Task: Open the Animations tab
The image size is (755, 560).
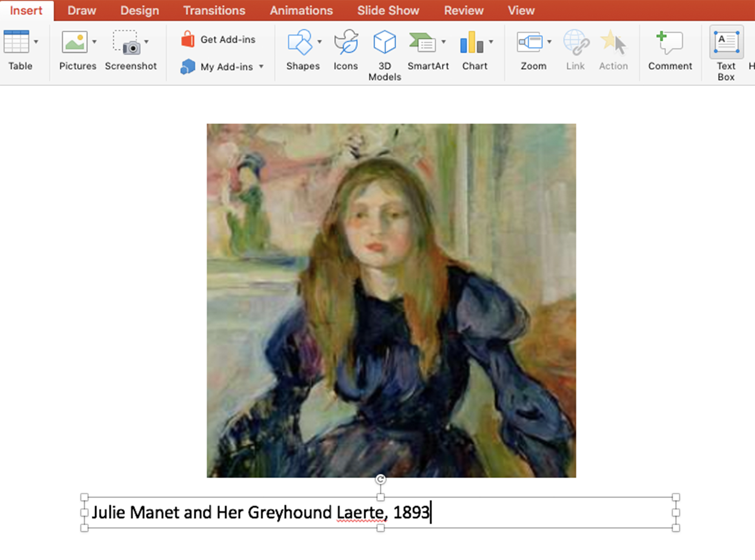Action: pos(301,11)
